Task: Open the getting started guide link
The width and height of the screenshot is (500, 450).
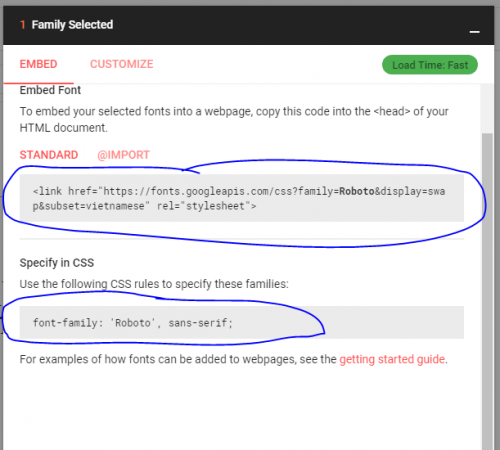Action: 392,359
